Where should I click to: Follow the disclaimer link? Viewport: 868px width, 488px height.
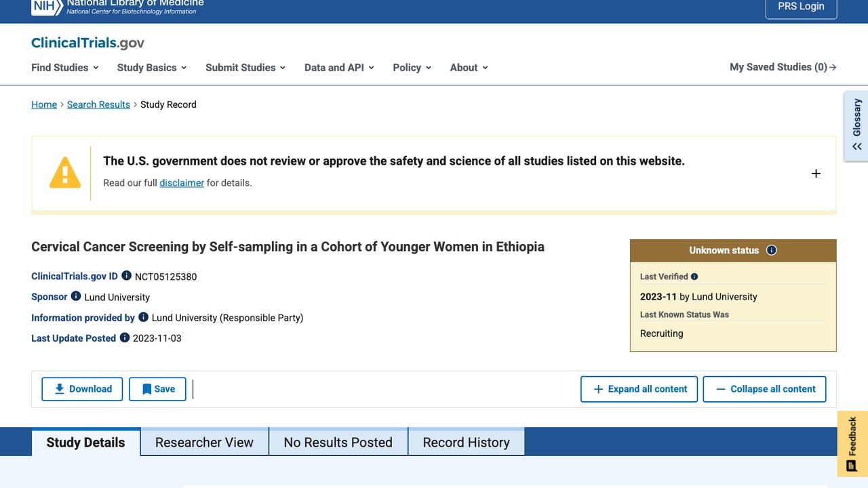(182, 183)
